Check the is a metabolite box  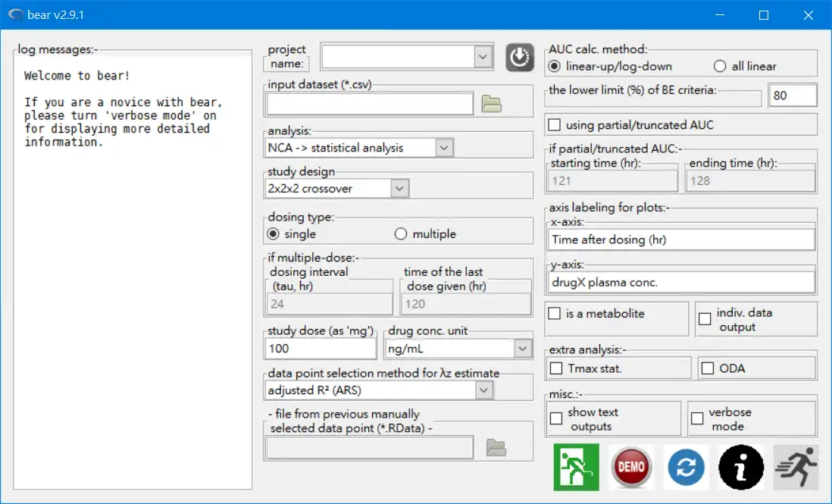coord(554,314)
